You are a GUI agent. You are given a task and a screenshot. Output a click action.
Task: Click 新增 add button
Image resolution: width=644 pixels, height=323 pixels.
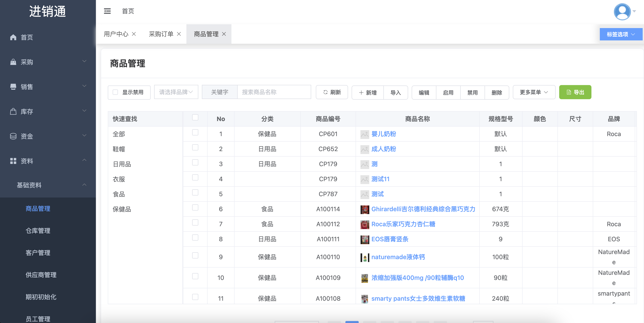pyautogui.click(x=367, y=93)
